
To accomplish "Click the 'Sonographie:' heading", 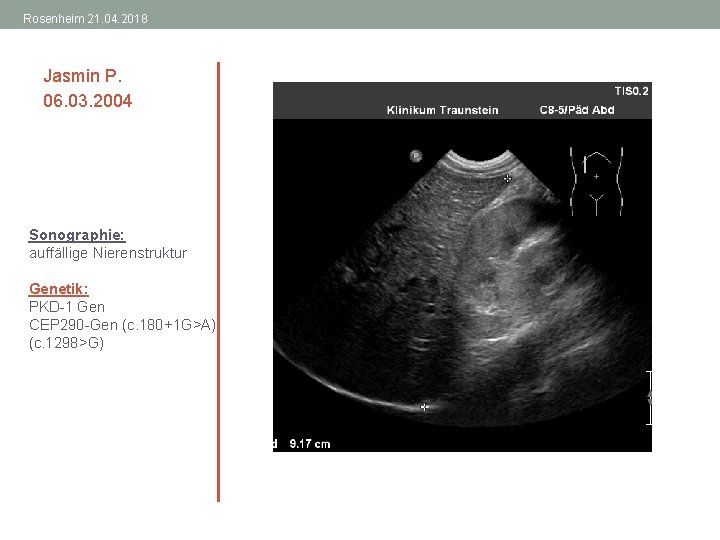I will coord(77,235).
